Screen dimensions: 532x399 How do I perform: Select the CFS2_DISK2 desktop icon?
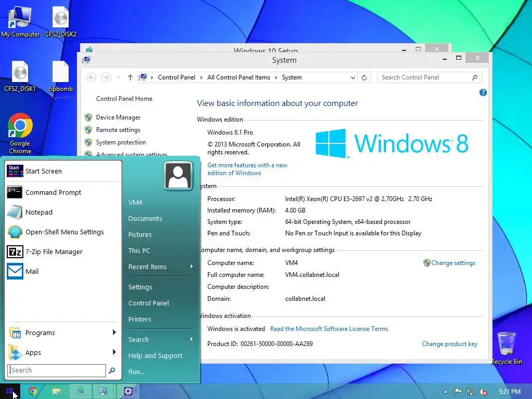[x=60, y=21]
